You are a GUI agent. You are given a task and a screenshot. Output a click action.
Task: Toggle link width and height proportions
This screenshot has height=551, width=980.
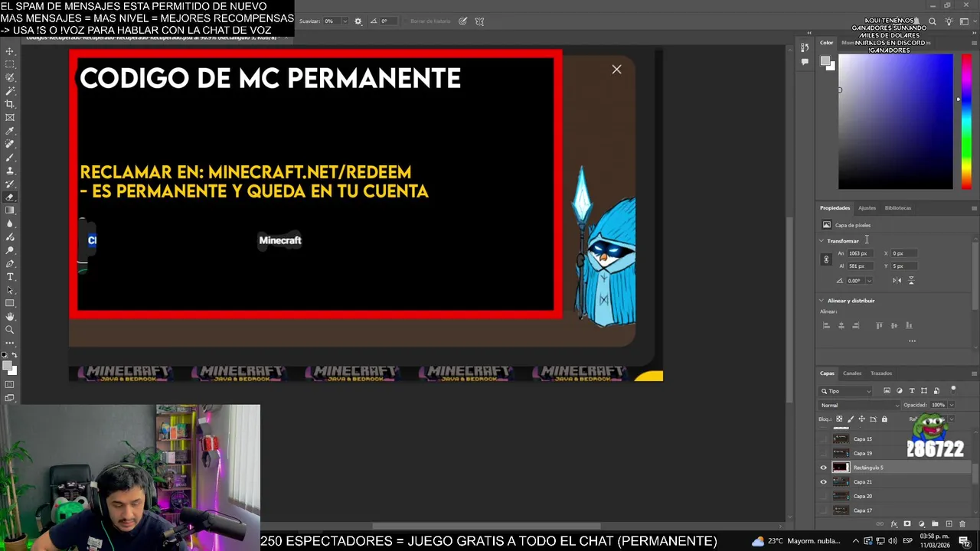(x=826, y=260)
